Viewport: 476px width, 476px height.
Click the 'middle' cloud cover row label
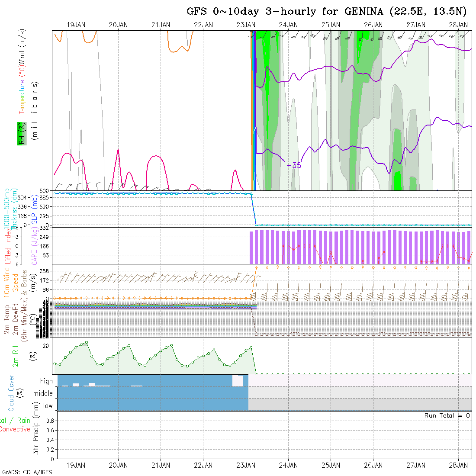tap(43, 393)
